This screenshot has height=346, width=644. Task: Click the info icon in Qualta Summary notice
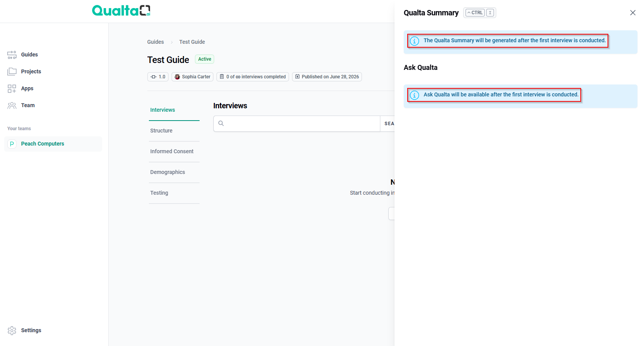click(414, 41)
